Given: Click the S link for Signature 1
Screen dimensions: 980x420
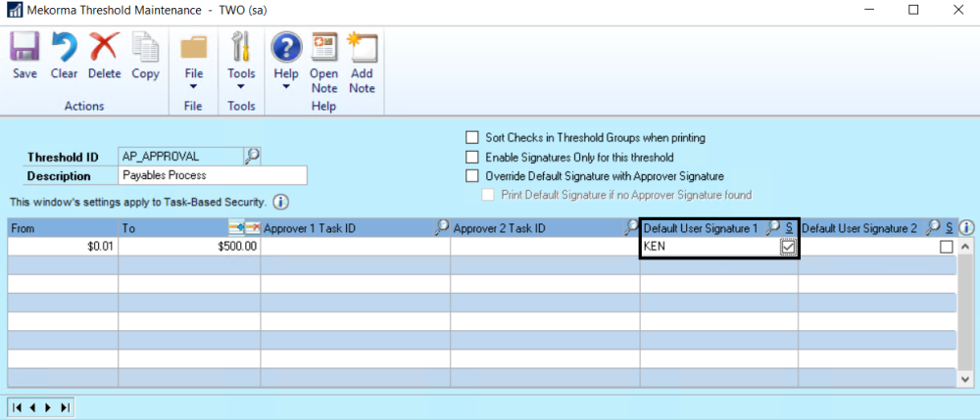Looking at the screenshot, I should (789, 228).
